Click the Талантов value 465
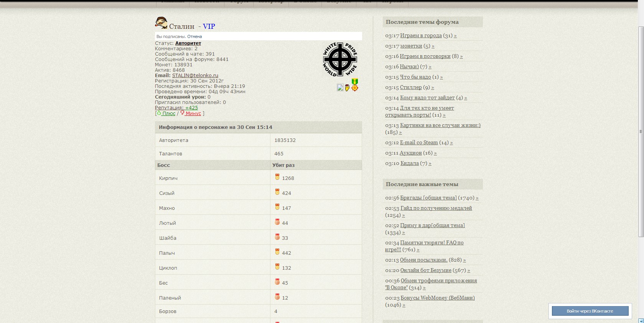Image resolution: width=644 pixels, height=323 pixels. [x=279, y=153]
